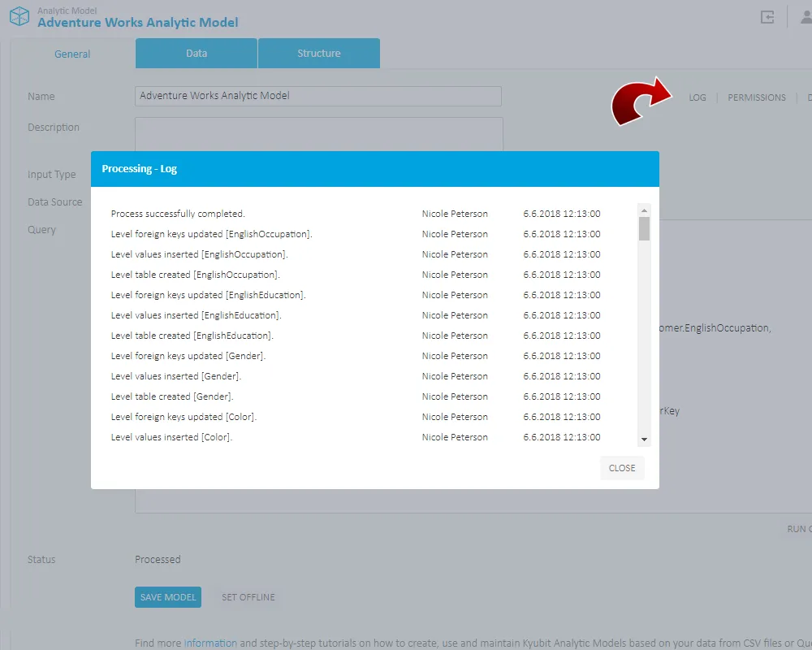Image resolution: width=812 pixels, height=650 pixels.
Task: Click the 'Status' label
Action: [41, 559]
